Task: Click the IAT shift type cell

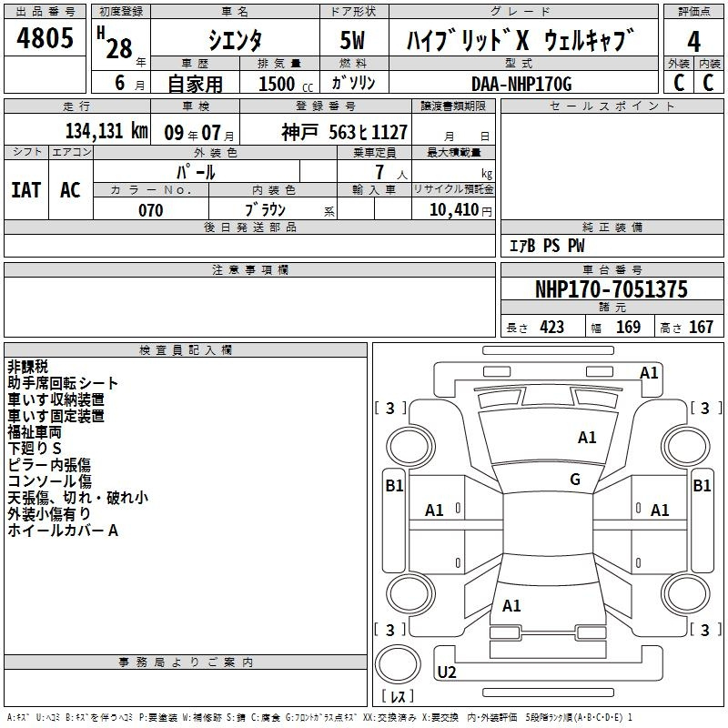Action: (x=26, y=189)
